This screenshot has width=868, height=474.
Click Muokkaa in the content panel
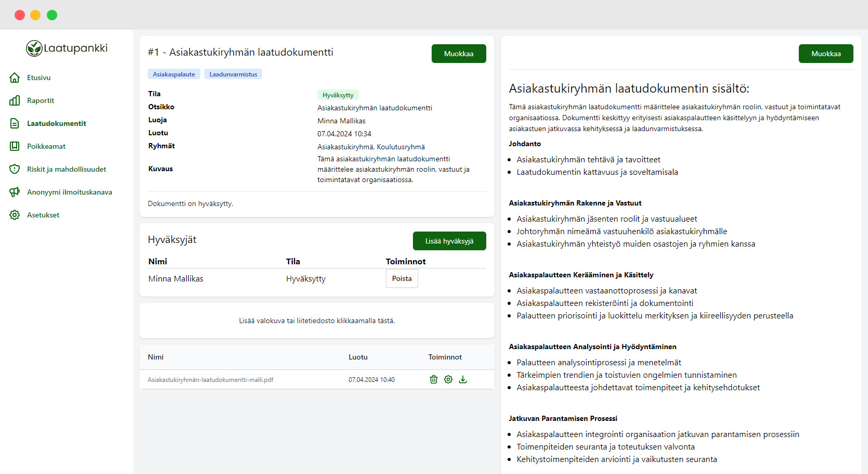826,54
